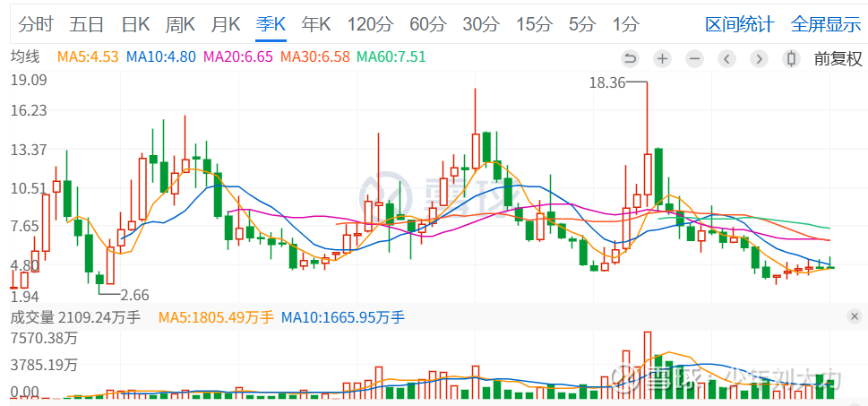
Task: Click the MA60:7.51 legend value
Action: point(391,56)
